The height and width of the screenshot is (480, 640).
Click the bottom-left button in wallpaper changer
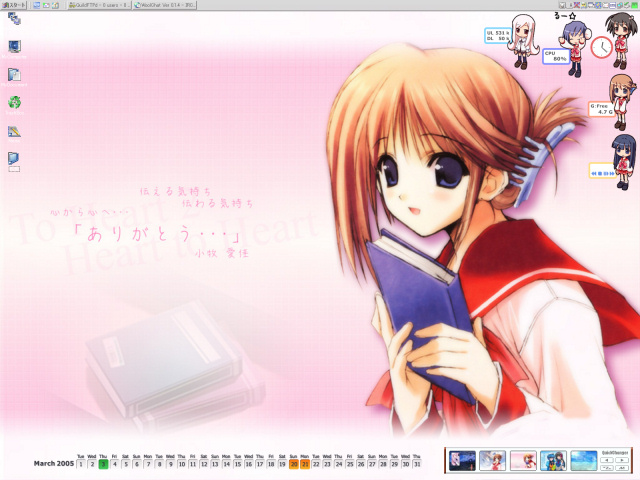point(607,468)
